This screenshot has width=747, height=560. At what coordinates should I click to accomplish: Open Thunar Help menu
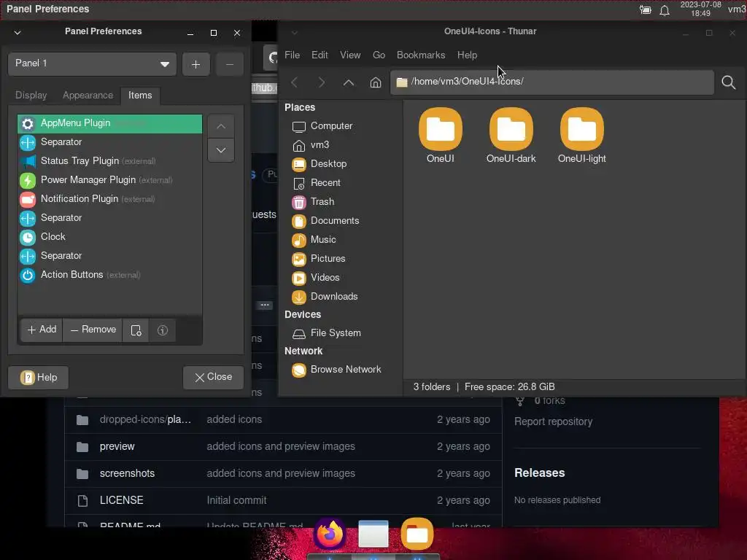pos(468,55)
